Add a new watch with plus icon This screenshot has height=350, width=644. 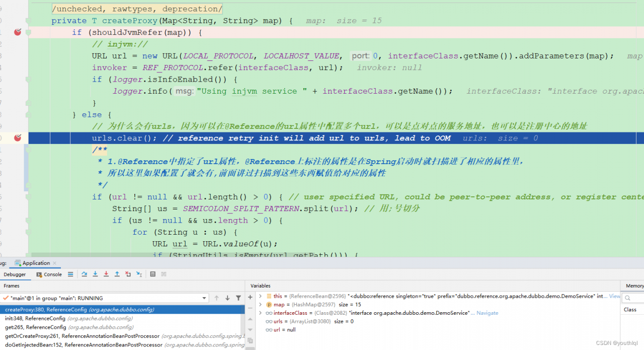coord(250,297)
